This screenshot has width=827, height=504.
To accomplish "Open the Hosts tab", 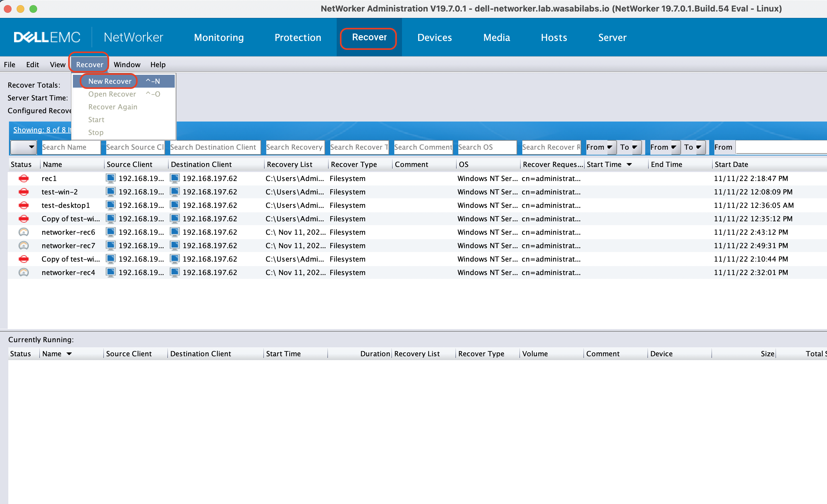I will point(554,37).
